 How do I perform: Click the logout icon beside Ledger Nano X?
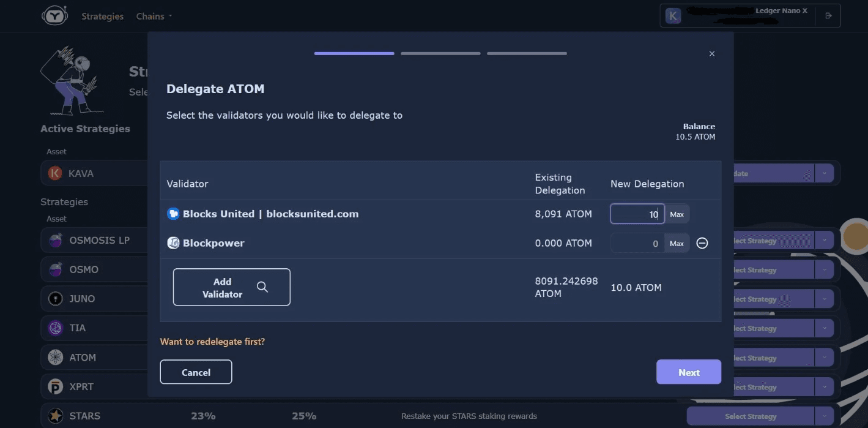click(829, 16)
